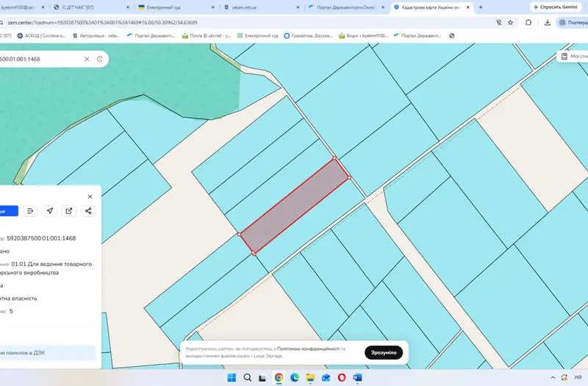This screenshot has height=386, width=588.
Task: Switch keyboard language УКР indicator
Action: pos(578,377)
